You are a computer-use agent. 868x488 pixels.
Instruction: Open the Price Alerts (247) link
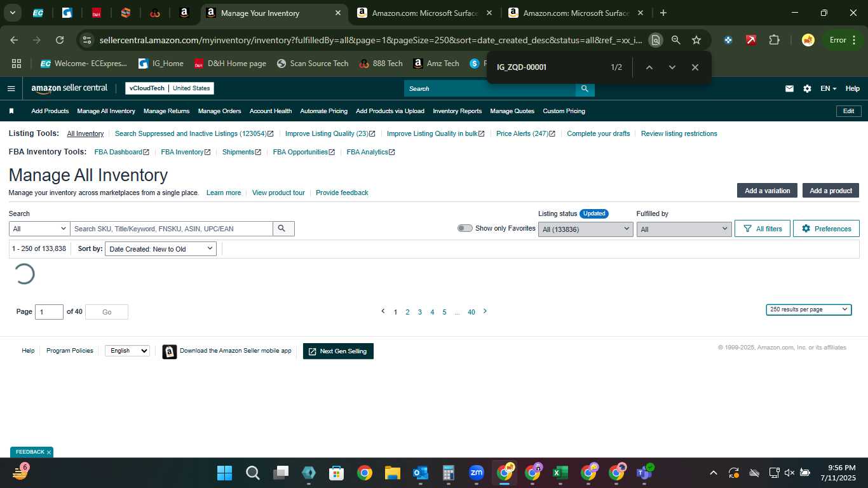pos(526,133)
